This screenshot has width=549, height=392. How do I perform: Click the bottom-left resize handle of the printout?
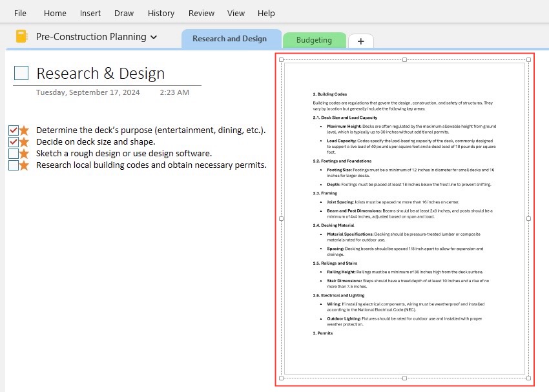click(281, 378)
